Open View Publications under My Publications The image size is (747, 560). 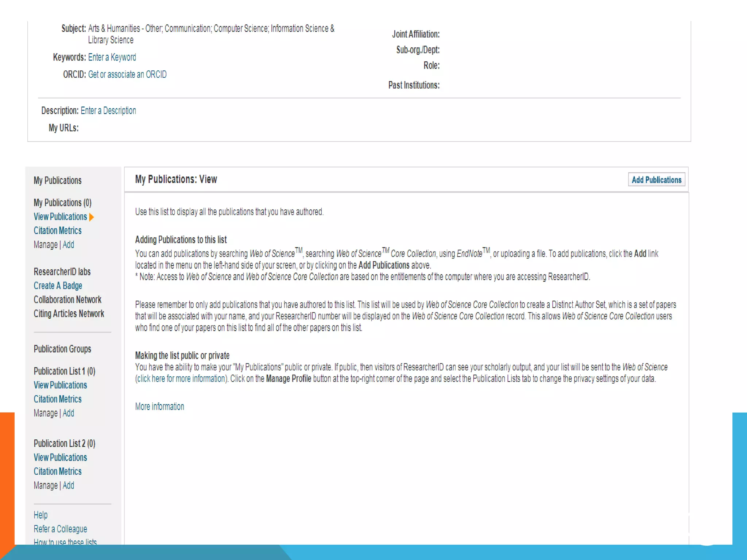tap(60, 217)
